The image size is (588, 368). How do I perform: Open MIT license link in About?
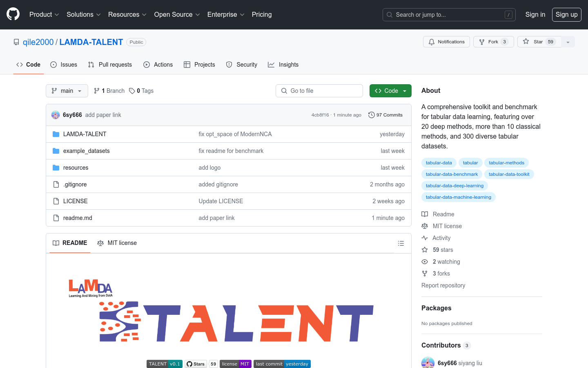pyautogui.click(x=442, y=226)
